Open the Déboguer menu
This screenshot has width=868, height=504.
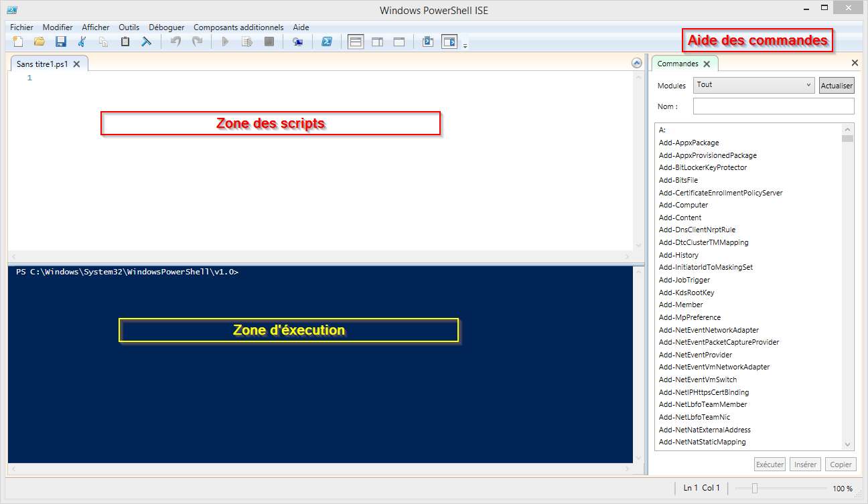(167, 27)
